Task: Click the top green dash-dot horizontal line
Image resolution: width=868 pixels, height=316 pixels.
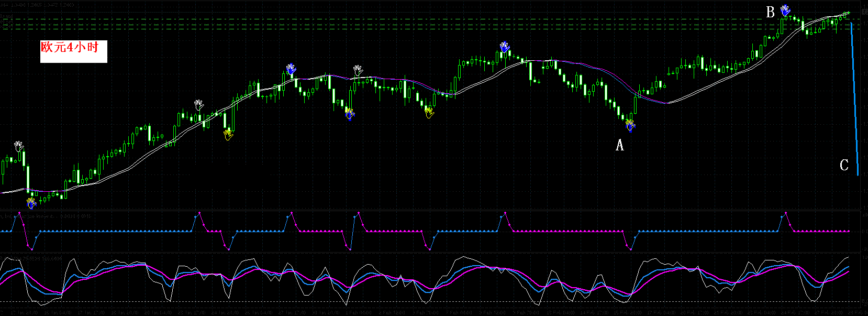Action: (419, 19)
